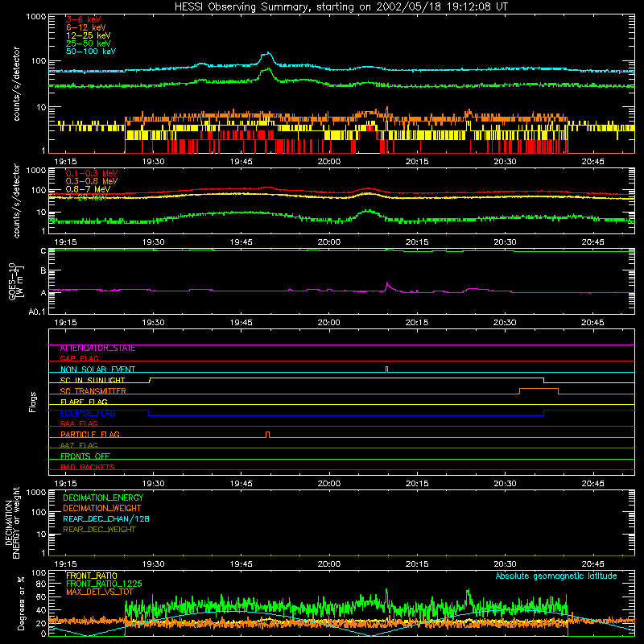Select the SC_IN_SUNLIGHT flag label

point(93,380)
